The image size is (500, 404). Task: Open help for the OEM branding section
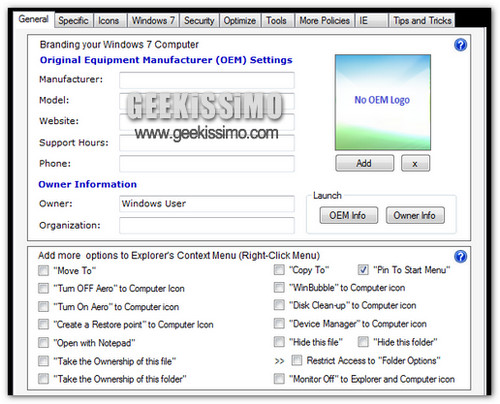coord(460,45)
